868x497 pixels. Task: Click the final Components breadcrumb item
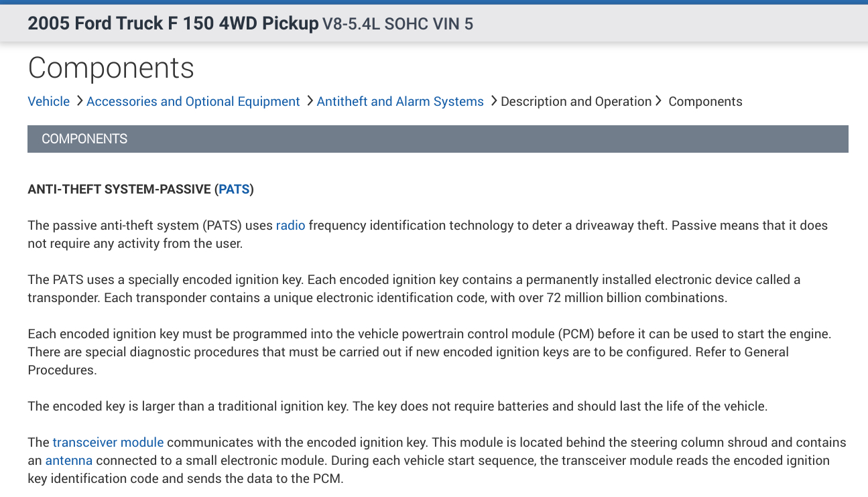point(705,101)
